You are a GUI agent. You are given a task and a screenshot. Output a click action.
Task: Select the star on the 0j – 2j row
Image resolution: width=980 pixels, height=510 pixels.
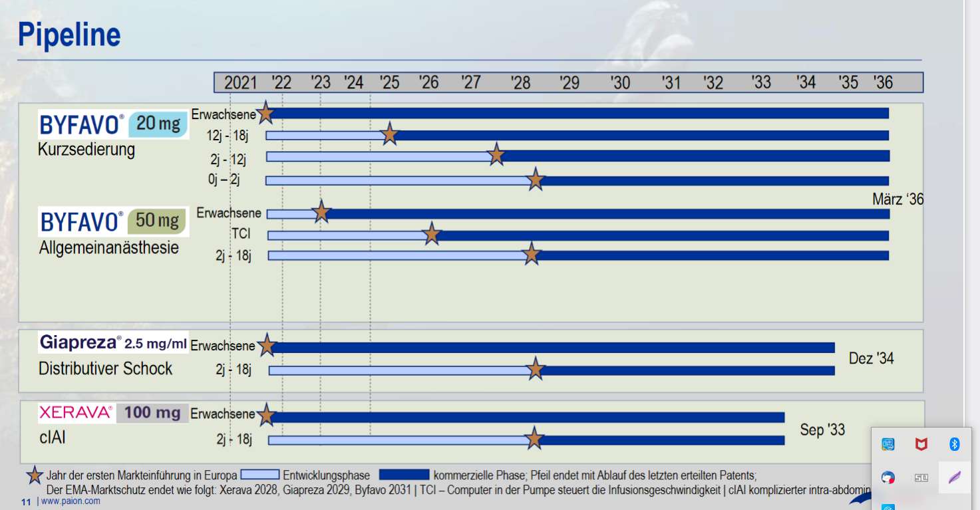click(535, 180)
